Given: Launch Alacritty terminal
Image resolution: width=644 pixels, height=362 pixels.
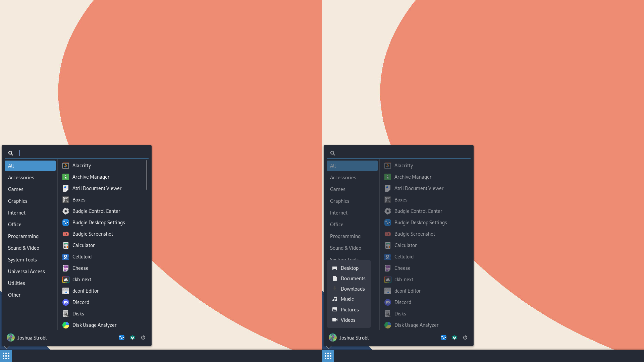Looking at the screenshot, I should point(81,165).
